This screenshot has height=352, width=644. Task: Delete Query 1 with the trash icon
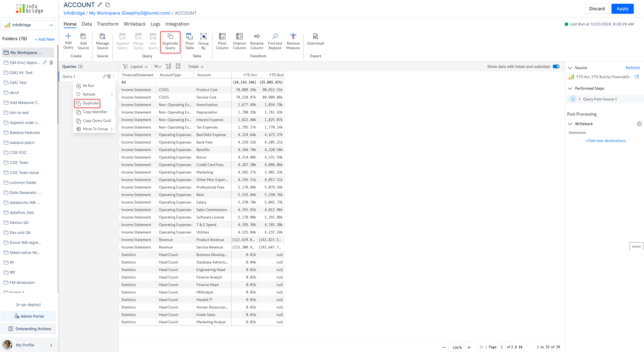109,76
